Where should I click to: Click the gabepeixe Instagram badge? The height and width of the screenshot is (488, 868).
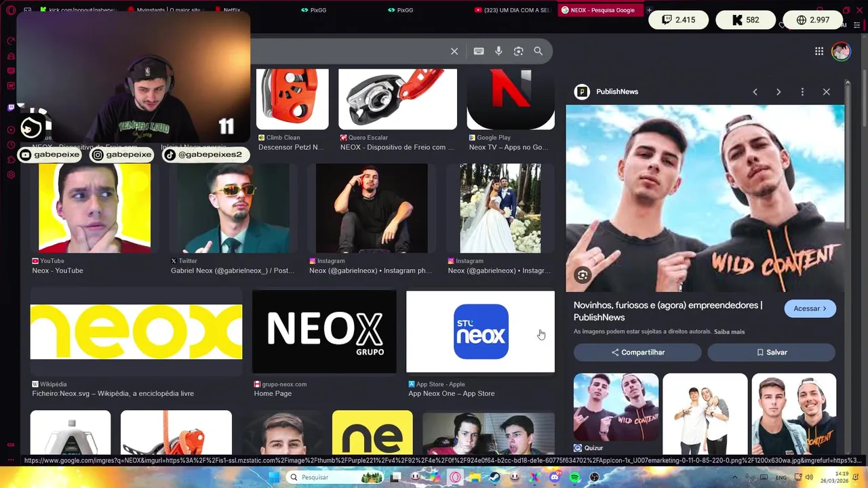coord(122,155)
